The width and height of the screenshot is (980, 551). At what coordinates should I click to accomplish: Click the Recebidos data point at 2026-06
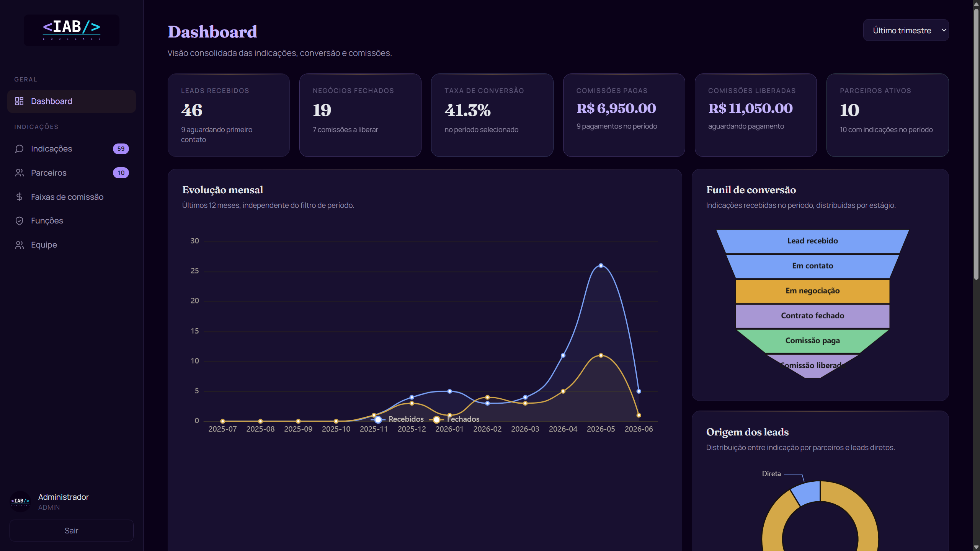tap(639, 391)
